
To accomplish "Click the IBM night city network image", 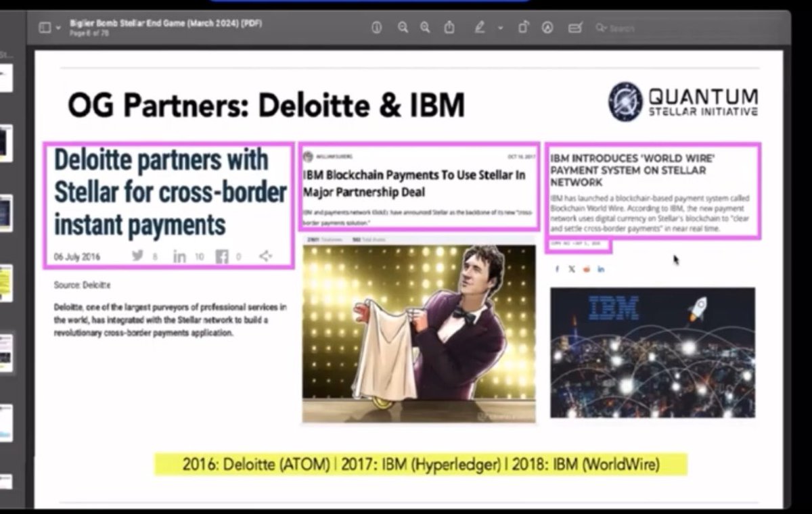I will pyautogui.click(x=652, y=352).
